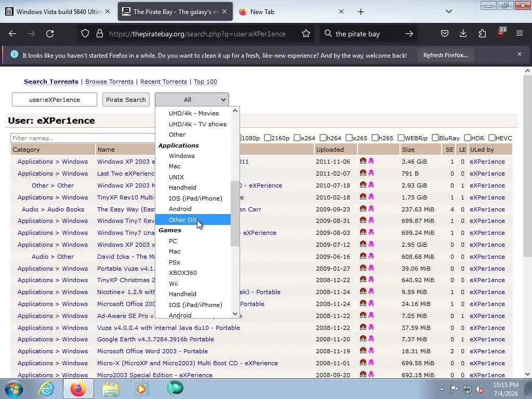Open Google Earth v4.3.7284.3916b Portable torrent
The image size is (532, 399).
(x=155, y=339)
